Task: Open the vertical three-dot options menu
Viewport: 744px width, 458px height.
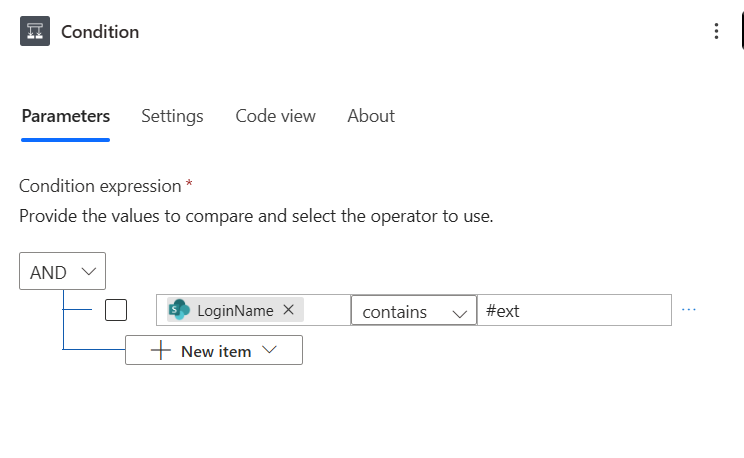Action: pyautogui.click(x=716, y=31)
